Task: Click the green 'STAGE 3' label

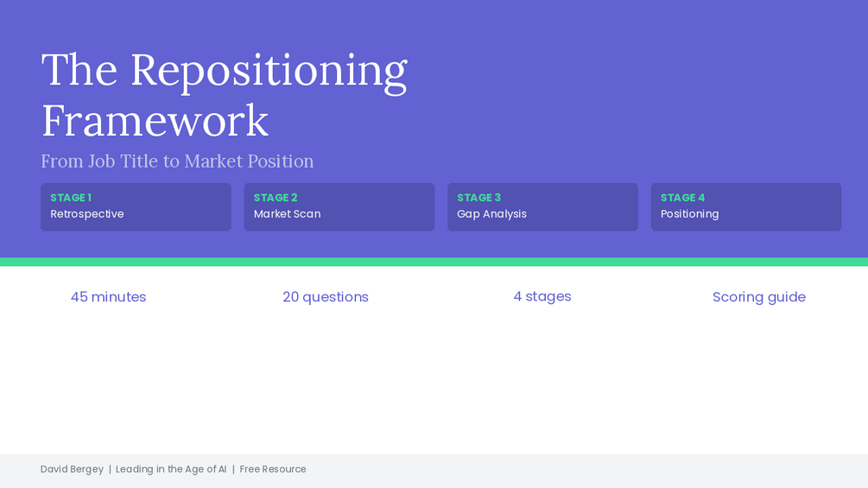Action: [478, 198]
